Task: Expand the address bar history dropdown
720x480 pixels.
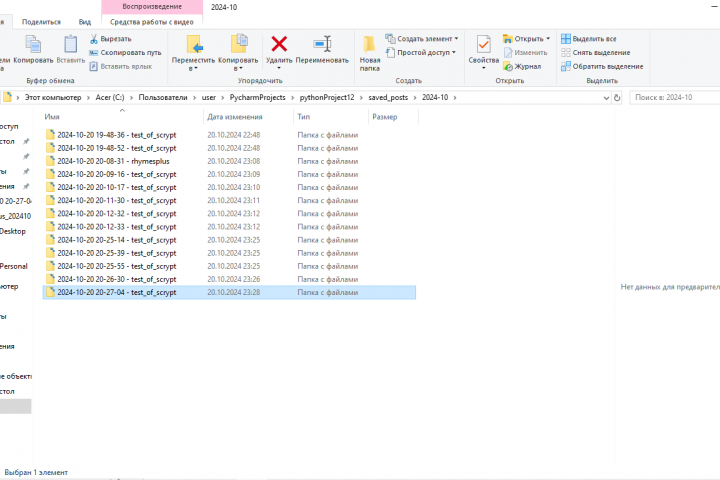Action: click(606, 98)
